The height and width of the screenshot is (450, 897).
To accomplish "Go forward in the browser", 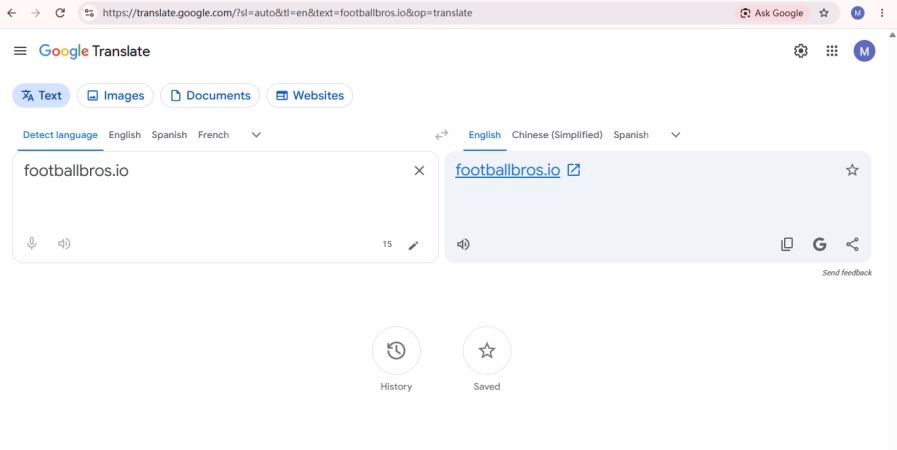I will click(35, 13).
